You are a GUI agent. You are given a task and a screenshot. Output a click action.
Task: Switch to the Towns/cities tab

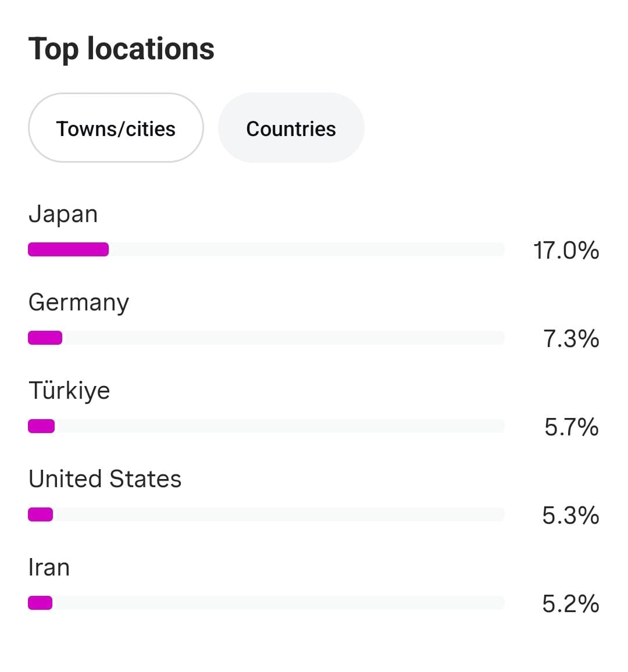[x=116, y=128]
